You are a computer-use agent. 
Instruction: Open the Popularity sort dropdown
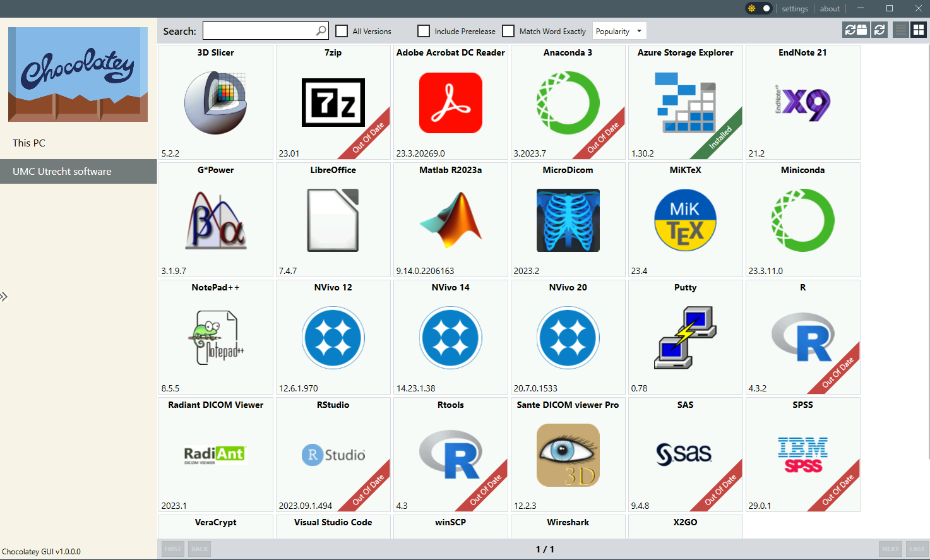tap(619, 31)
